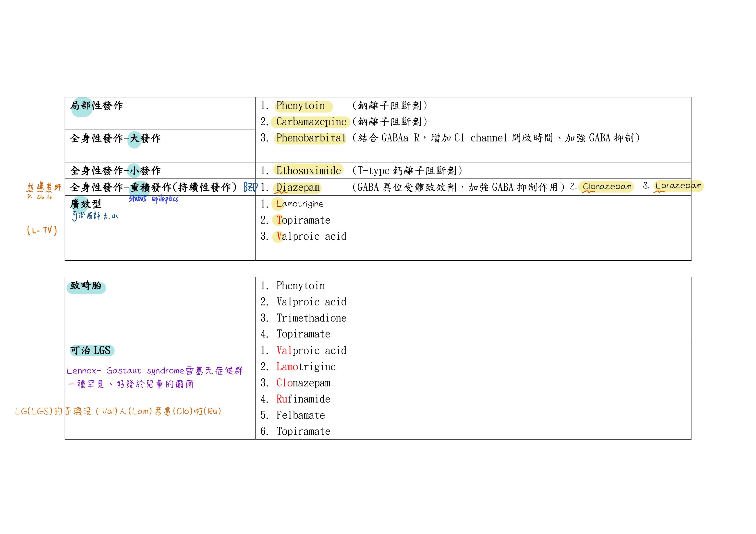Click the Felbamate list item
This screenshot has height=534, width=756.
tap(300, 415)
